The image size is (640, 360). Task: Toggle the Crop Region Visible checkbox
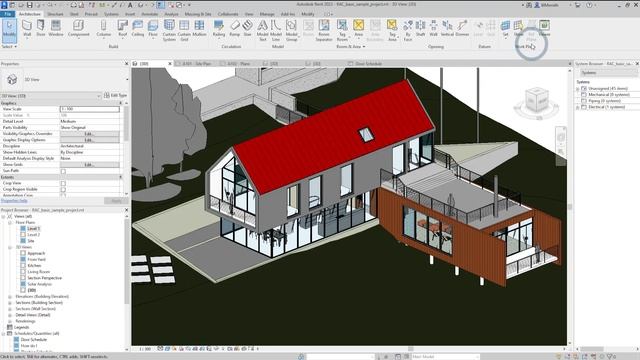click(x=63, y=189)
